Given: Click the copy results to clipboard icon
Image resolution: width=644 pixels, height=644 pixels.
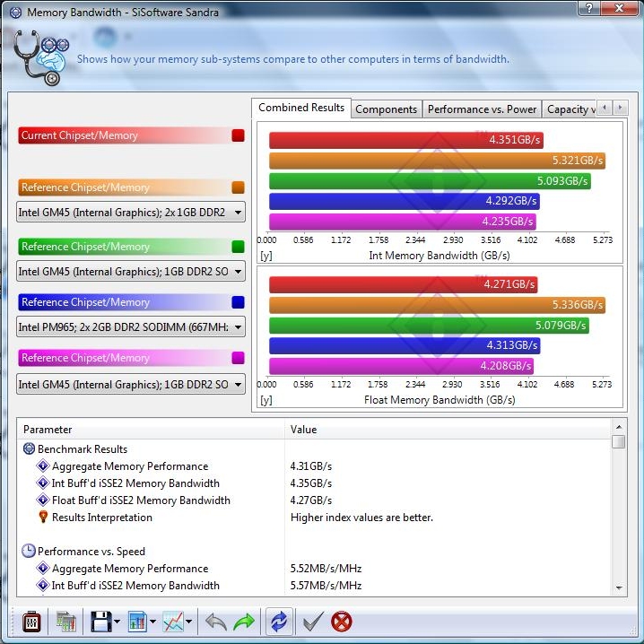Looking at the screenshot, I should (65, 622).
